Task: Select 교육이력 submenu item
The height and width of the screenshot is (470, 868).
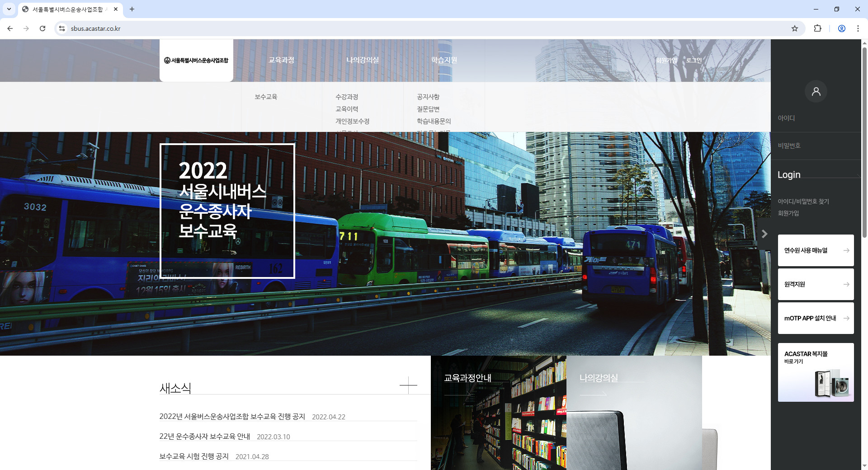Action: (x=347, y=109)
